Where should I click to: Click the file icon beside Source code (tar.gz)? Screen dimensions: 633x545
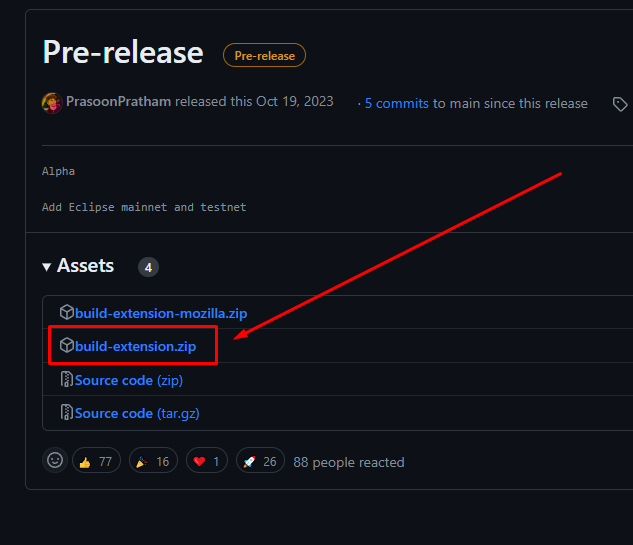pos(67,412)
